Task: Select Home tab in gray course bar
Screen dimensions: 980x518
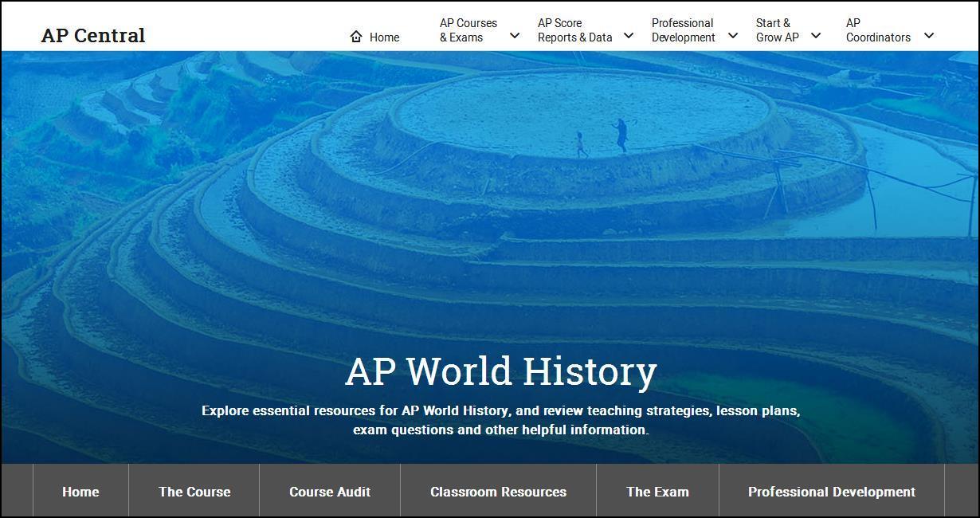Action: point(80,492)
